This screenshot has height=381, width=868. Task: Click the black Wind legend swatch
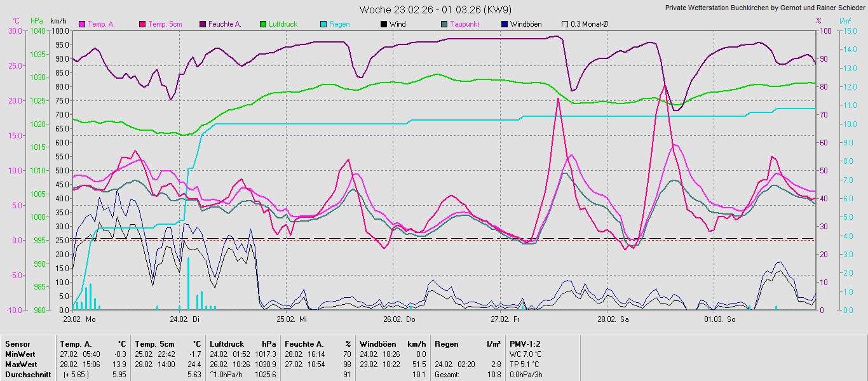pos(384,24)
